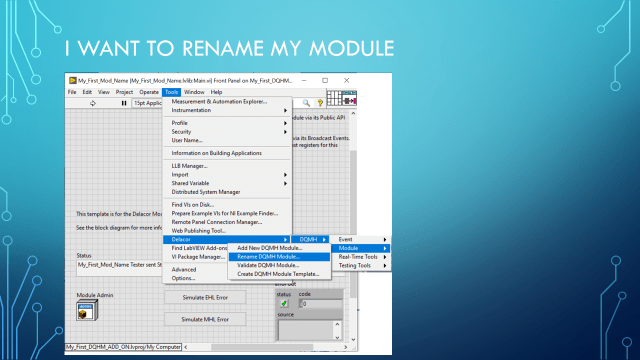Open the View menu
This screenshot has width=640, height=360.
tap(104, 92)
